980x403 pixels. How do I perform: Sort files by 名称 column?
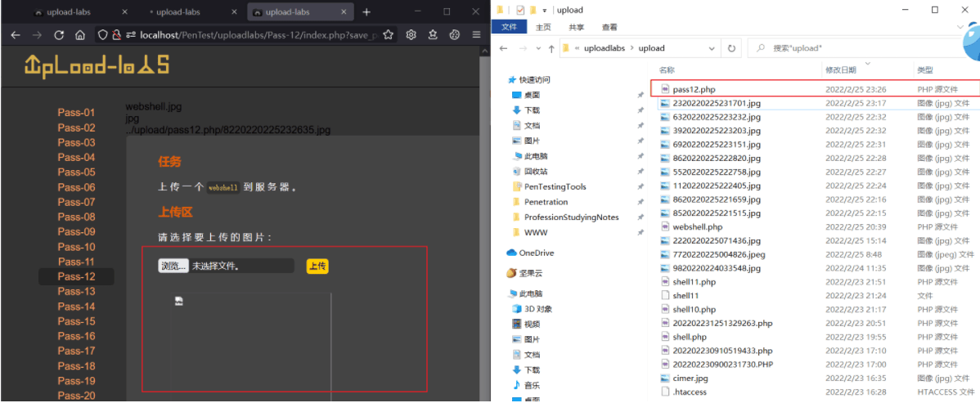[667, 70]
